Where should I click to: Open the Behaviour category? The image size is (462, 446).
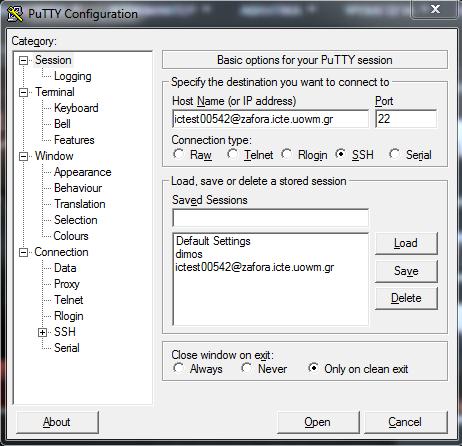point(78,188)
